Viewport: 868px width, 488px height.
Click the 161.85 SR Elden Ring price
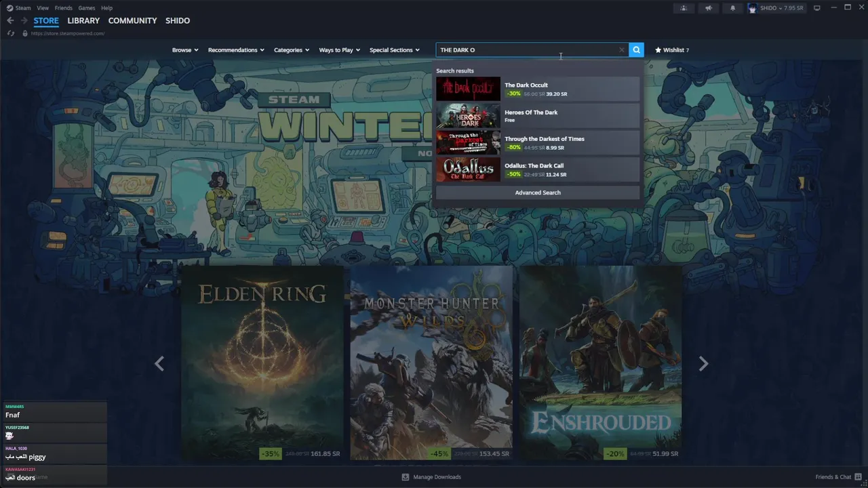click(325, 453)
